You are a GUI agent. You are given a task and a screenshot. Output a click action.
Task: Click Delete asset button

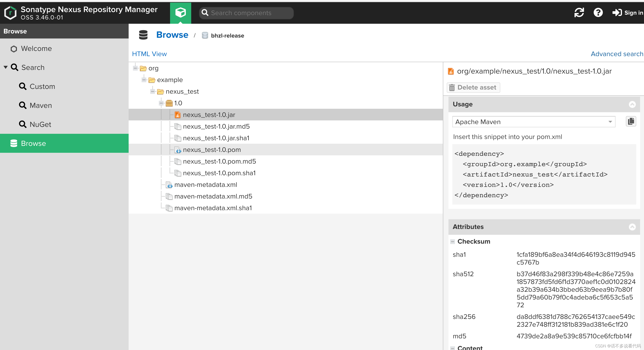[473, 88]
